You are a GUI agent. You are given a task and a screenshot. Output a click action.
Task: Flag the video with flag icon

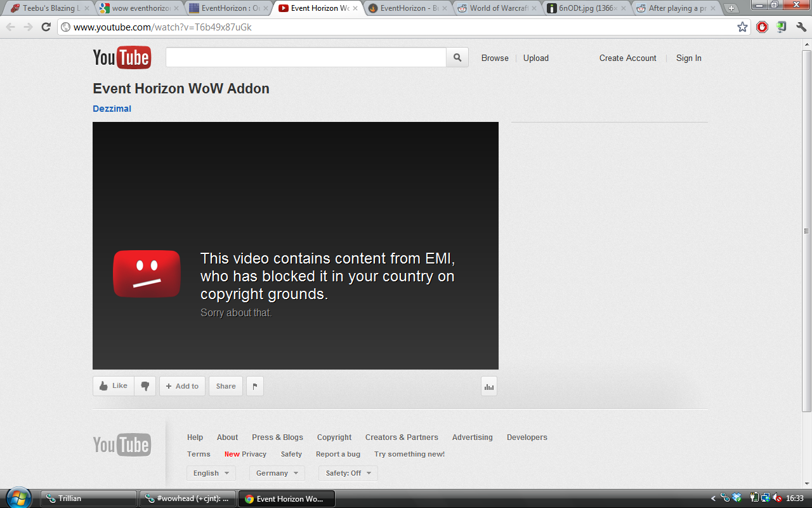pyautogui.click(x=255, y=386)
